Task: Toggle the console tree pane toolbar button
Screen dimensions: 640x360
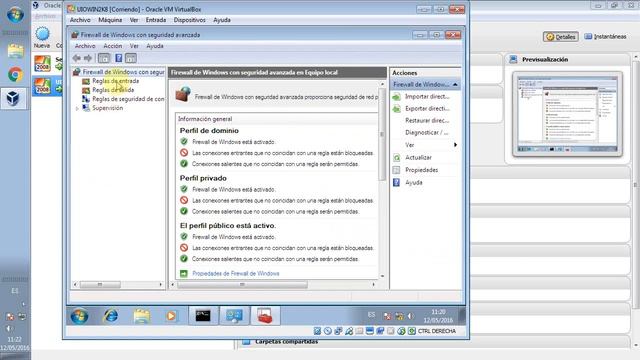Action: coord(104,58)
